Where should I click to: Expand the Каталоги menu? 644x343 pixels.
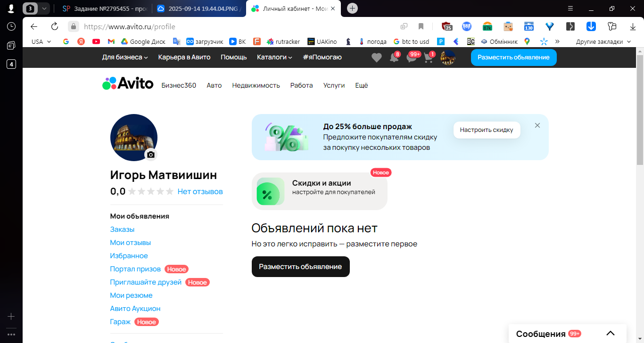coord(274,57)
